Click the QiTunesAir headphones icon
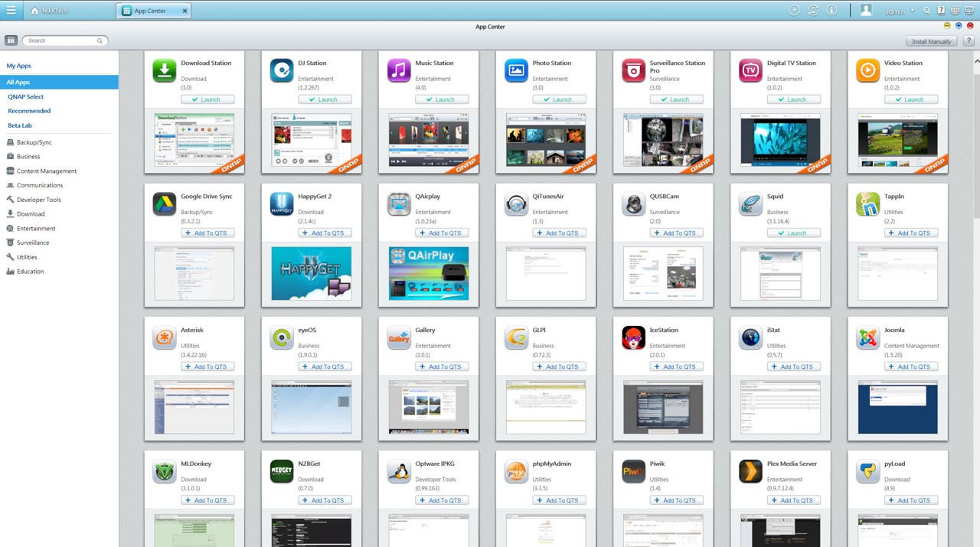The height and width of the screenshot is (547, 980). pos(516,204)
